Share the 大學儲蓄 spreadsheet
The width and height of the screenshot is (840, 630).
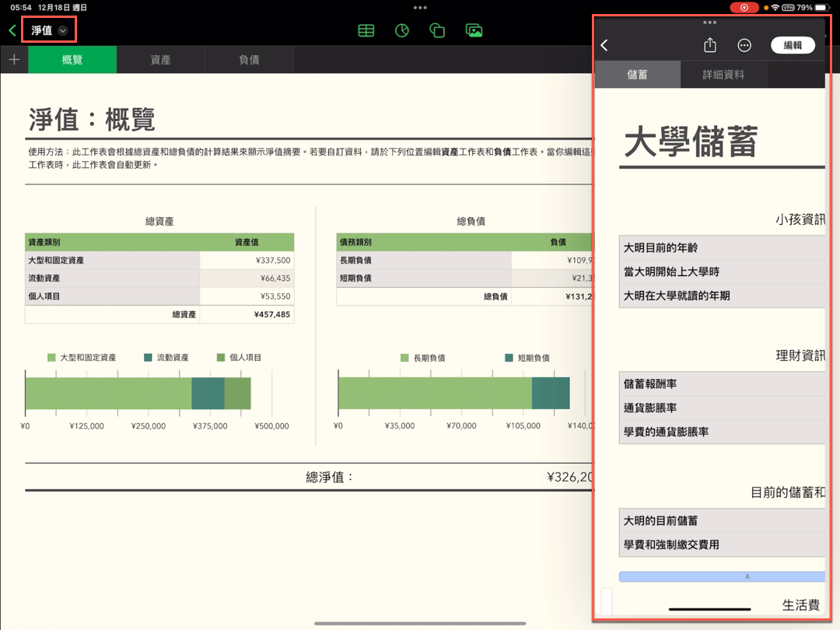[x=710, y=45]
